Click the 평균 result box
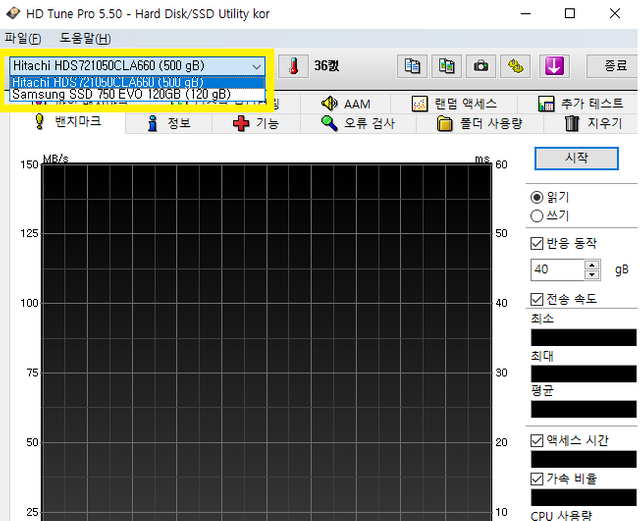 [584, 409]
